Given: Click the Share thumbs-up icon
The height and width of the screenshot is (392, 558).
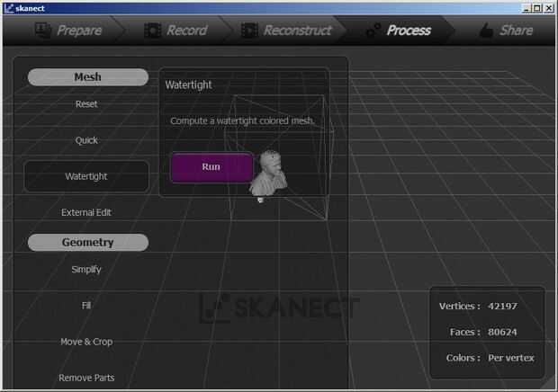Looking at the screenshot, I should click(x=487, y=31).
